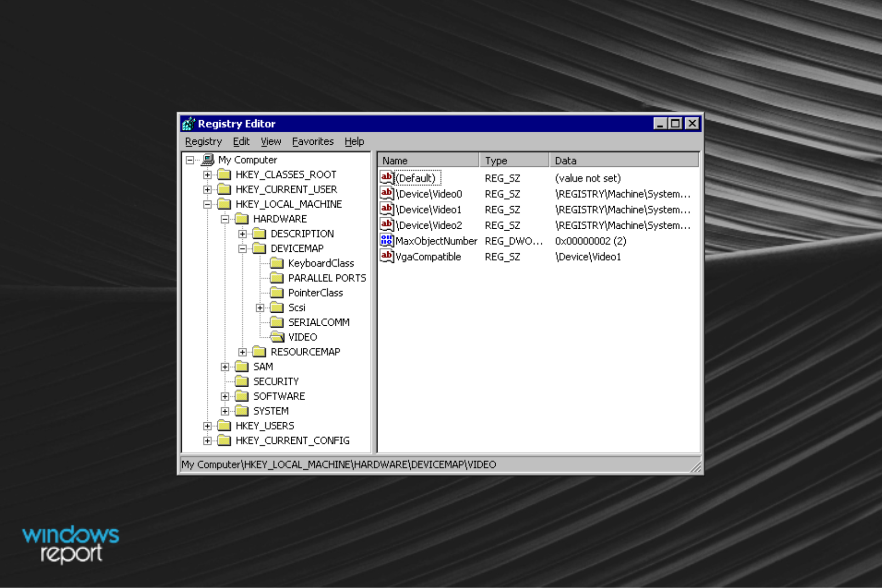The image size is (882, 588).
Task: Click the HKEY_CURRENT_USER folder icon
Action: pyautogui.click(x=224, y=189)
